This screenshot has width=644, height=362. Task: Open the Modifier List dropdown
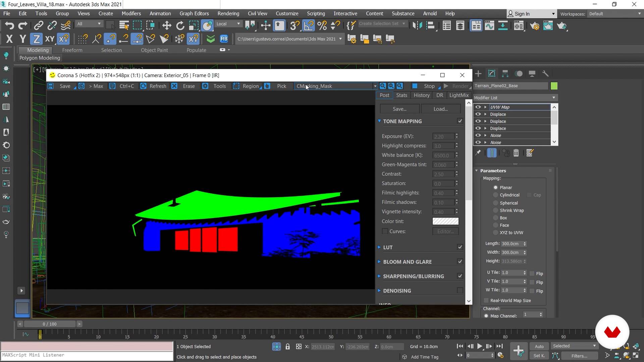[x=515, y=98]
